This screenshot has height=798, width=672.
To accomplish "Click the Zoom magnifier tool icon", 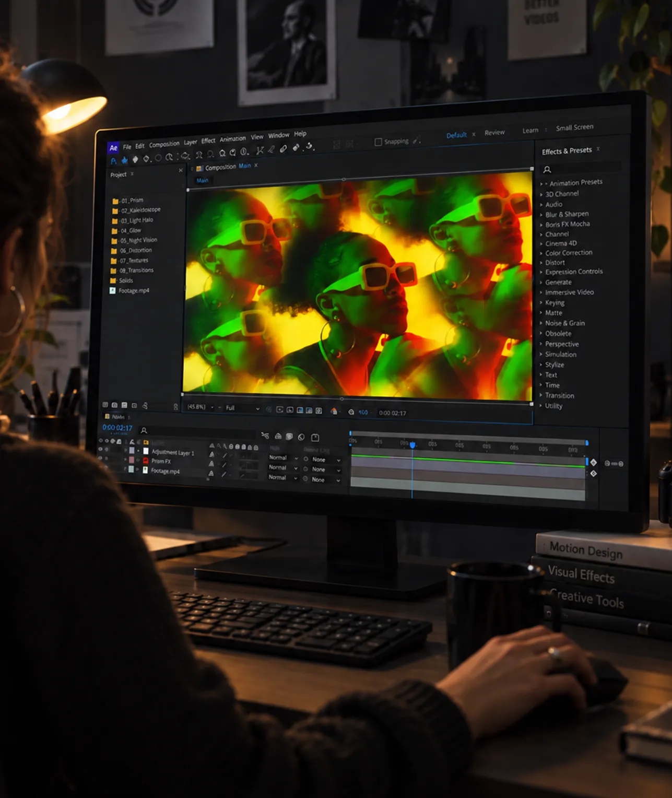I will coord(169,157).
